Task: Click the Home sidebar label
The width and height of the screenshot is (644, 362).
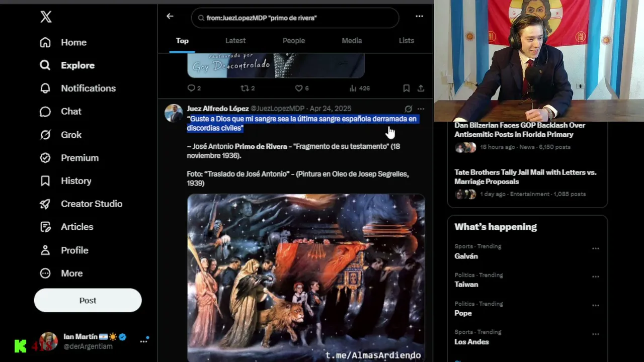Action: 74,43
